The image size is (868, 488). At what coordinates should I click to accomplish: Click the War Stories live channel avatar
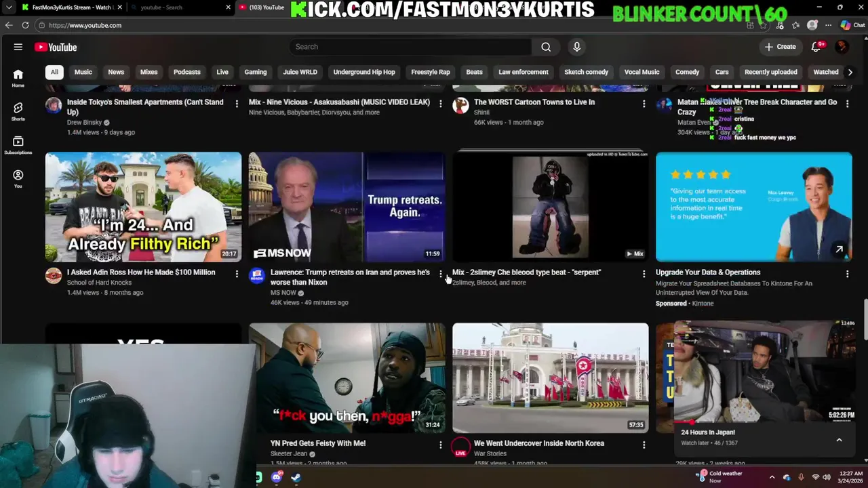(x=460, y=447)
